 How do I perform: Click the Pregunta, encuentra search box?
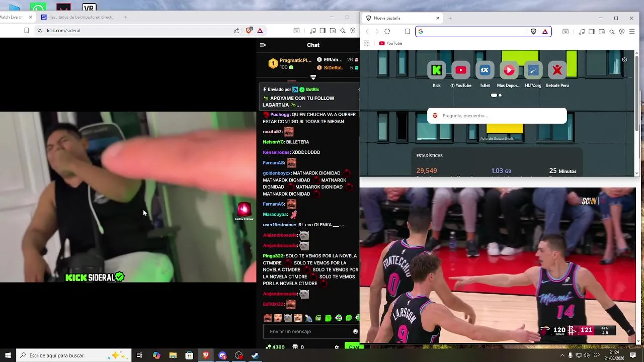pos(497,116)
